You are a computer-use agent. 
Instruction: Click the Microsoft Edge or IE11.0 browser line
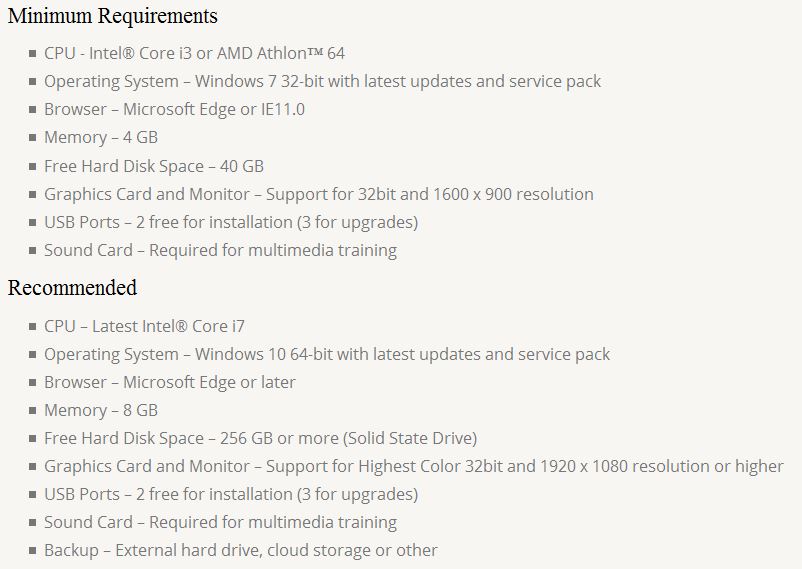174,109
